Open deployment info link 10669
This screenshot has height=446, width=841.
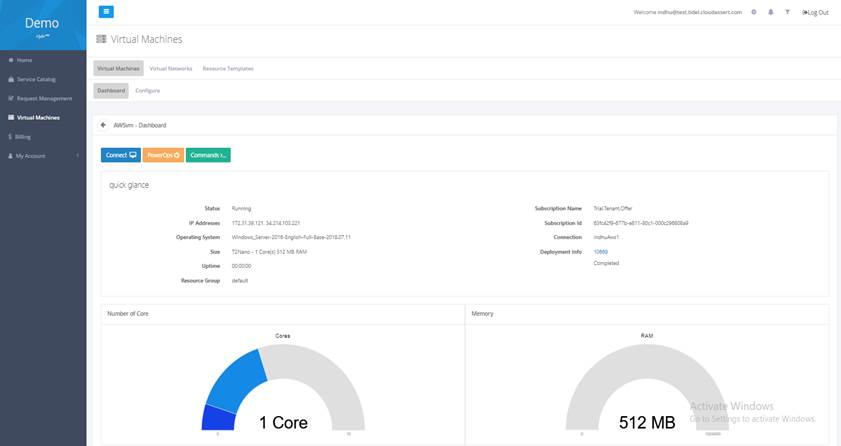[x=600, y=252]
